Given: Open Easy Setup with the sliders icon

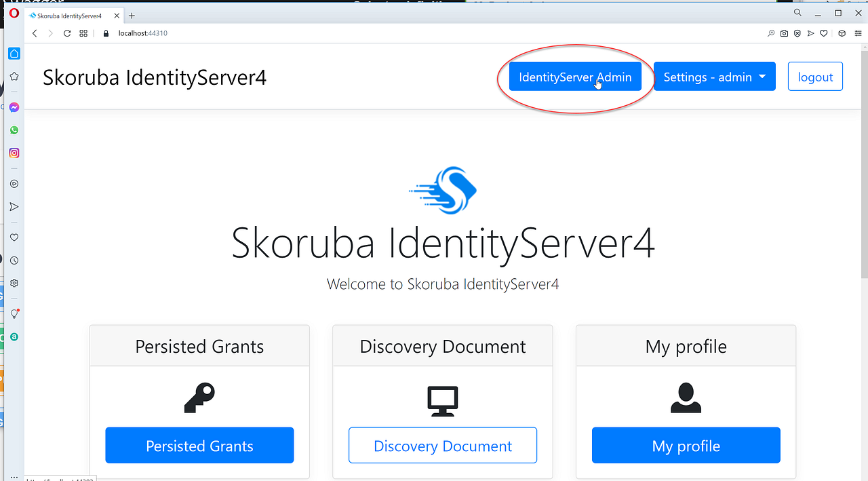Looking at the screenshot, I should (x=858, y=33).
